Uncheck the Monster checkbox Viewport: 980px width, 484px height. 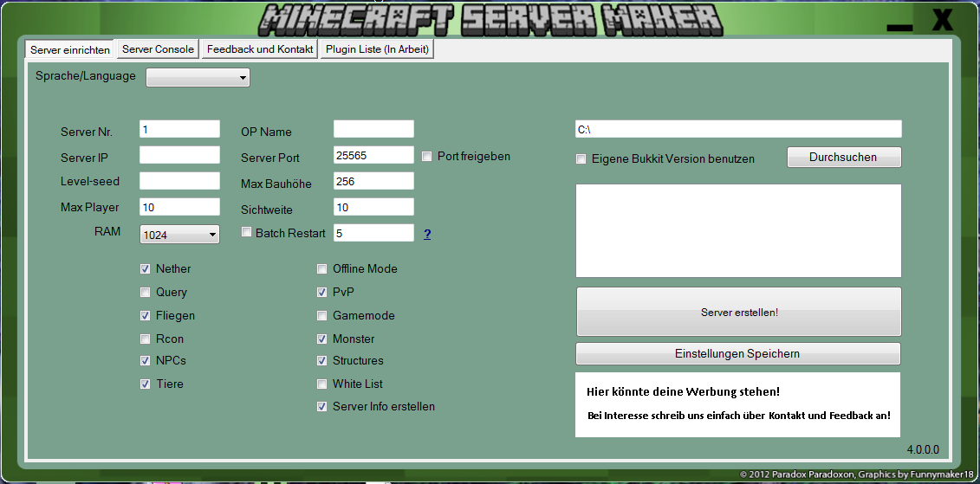click(321, 339)
